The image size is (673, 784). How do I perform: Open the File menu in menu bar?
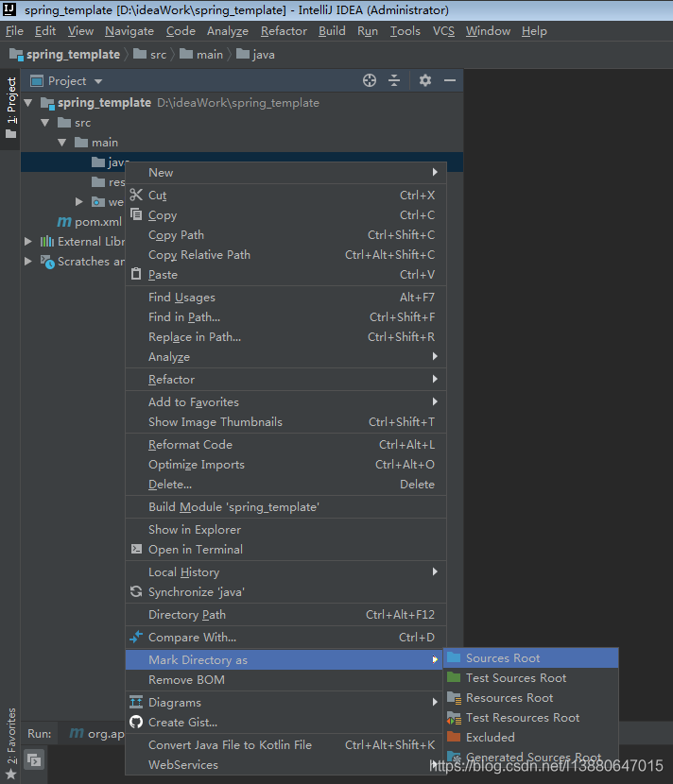click(14, 31)
